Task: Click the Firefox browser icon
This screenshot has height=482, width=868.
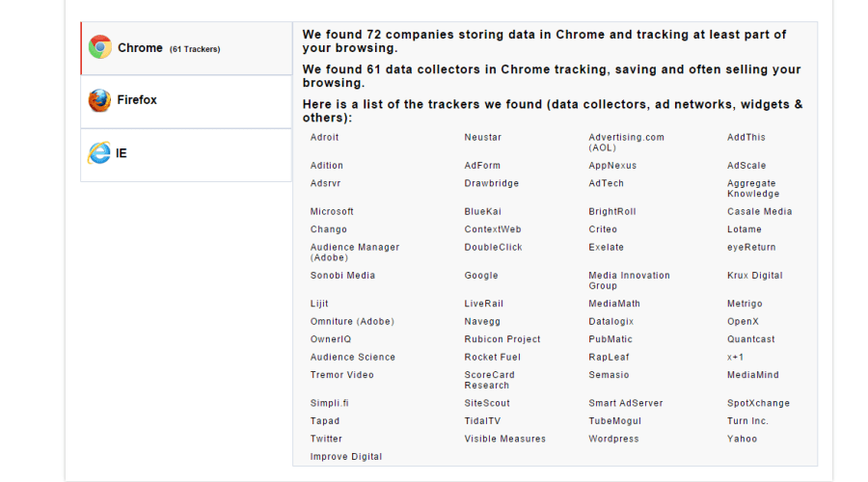Action: [99, 100]
